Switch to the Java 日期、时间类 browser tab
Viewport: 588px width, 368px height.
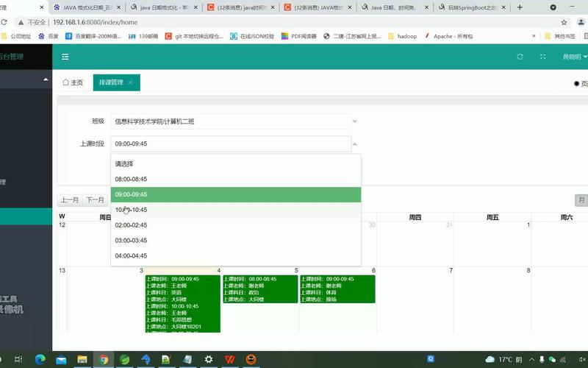point(395,7)
